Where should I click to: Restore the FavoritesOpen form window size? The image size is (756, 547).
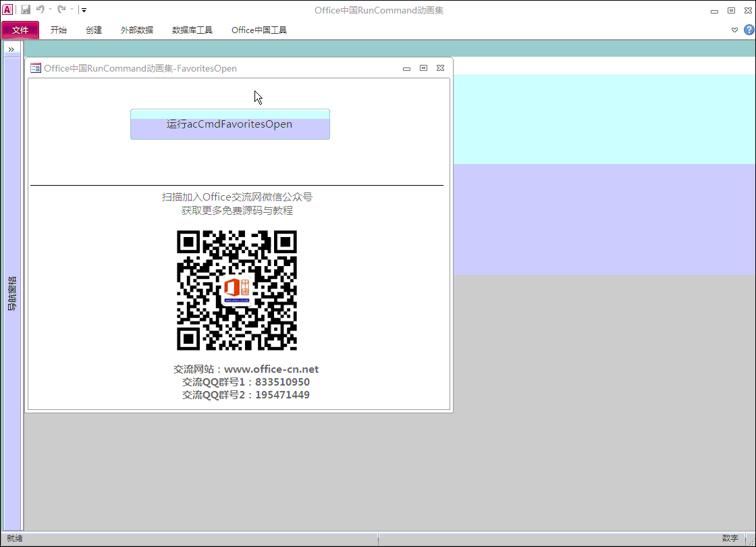(423, 68)
